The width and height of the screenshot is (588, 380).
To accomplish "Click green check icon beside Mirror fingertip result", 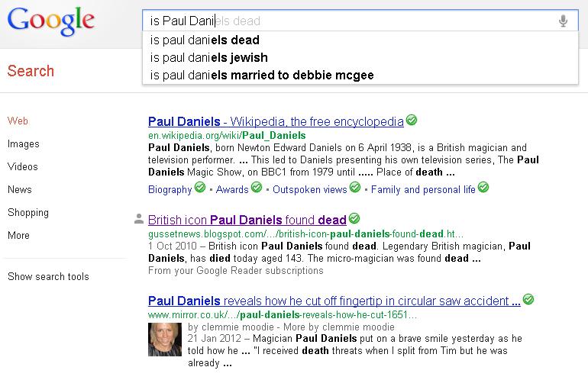I will [528, 299].
